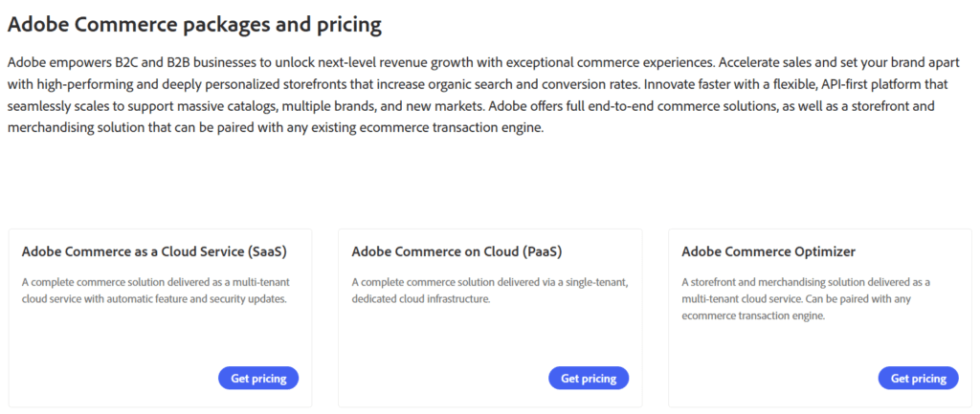Select the 'Adobe Commerce packages and pricing' heading
The height and width of the screenshot is (414, 980).
[x=194, y=26]
